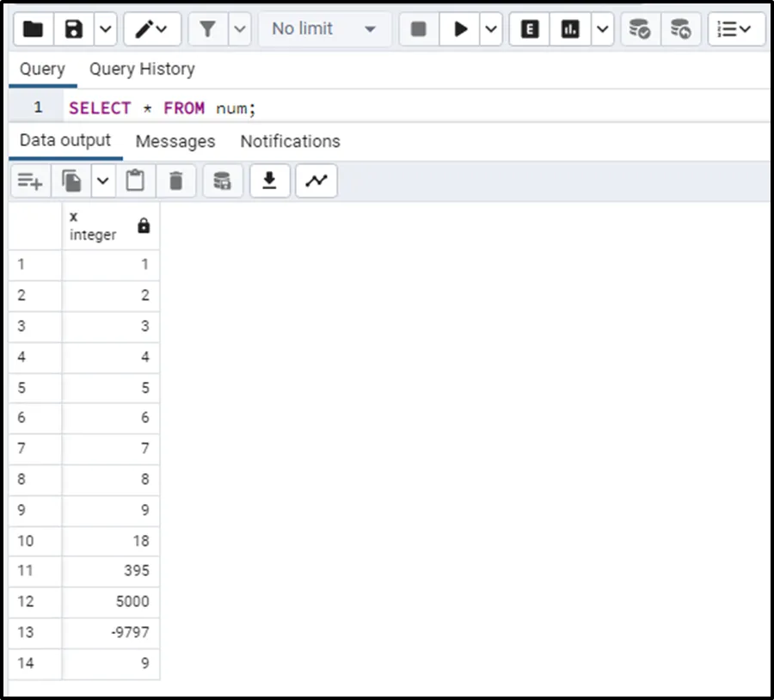Add a new row to results

point(30,181)
